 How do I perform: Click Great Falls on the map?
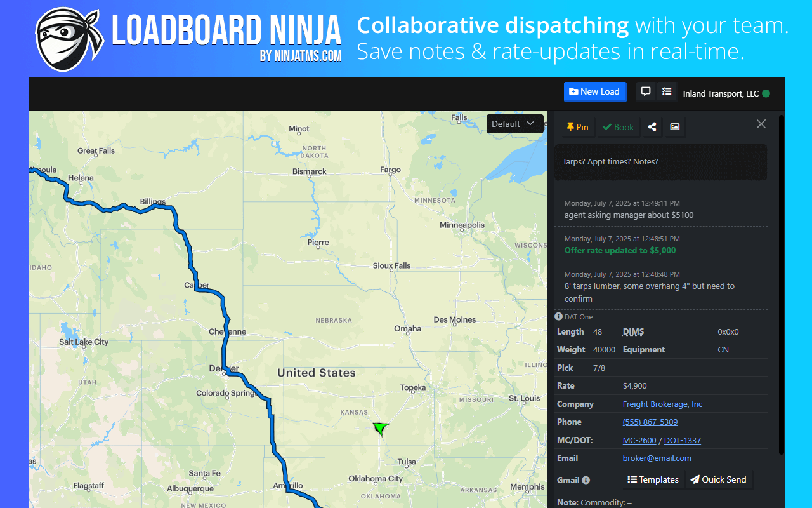pyautogui.click(x=96, y=151)
